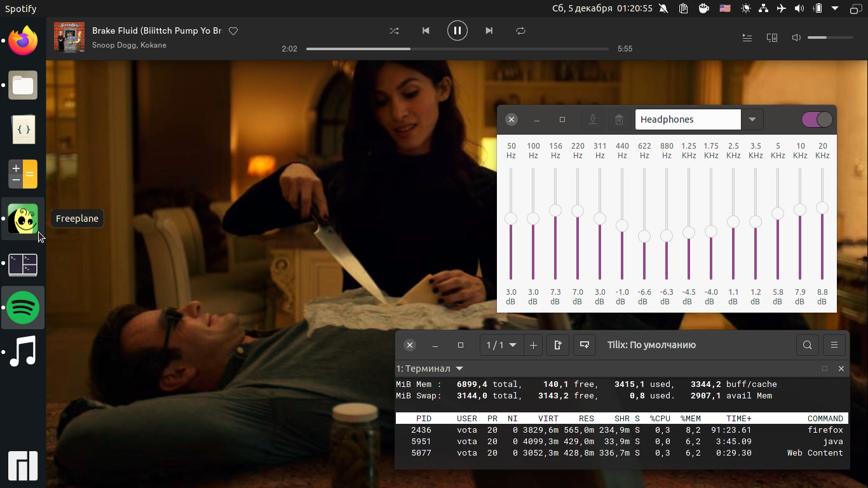Screen dimensions: 868x488
Task: Switch to Spotify dock icon
Action: pos(23,308)
